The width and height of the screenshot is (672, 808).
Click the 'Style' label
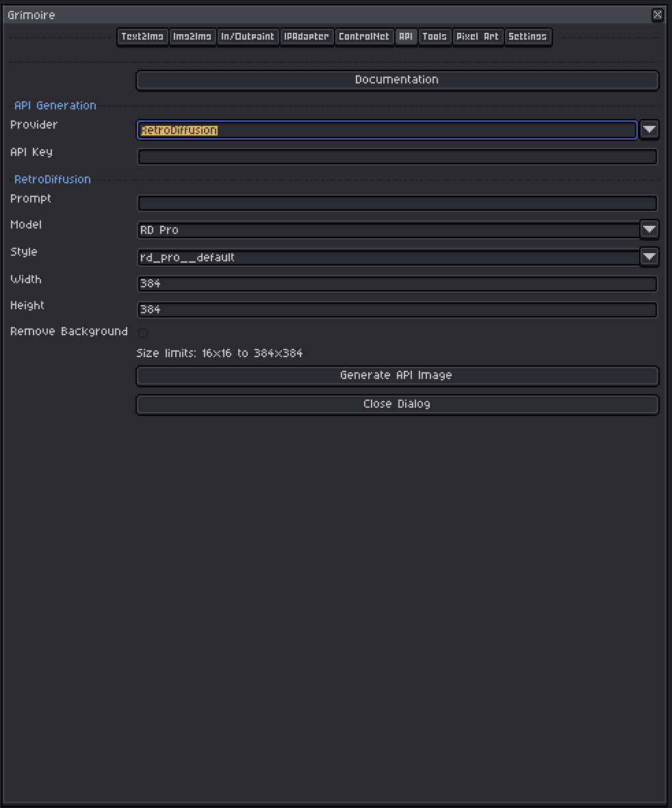click(24, 252)
